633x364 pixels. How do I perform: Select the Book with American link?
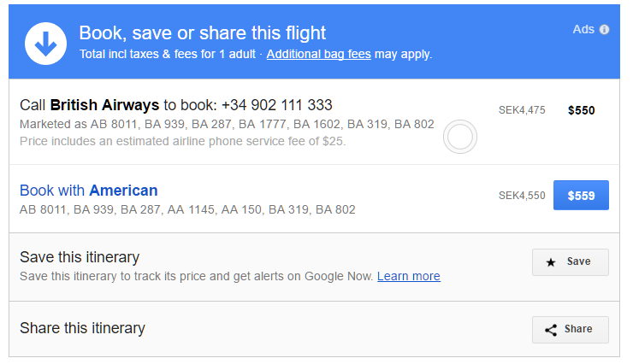pos(89,191)
